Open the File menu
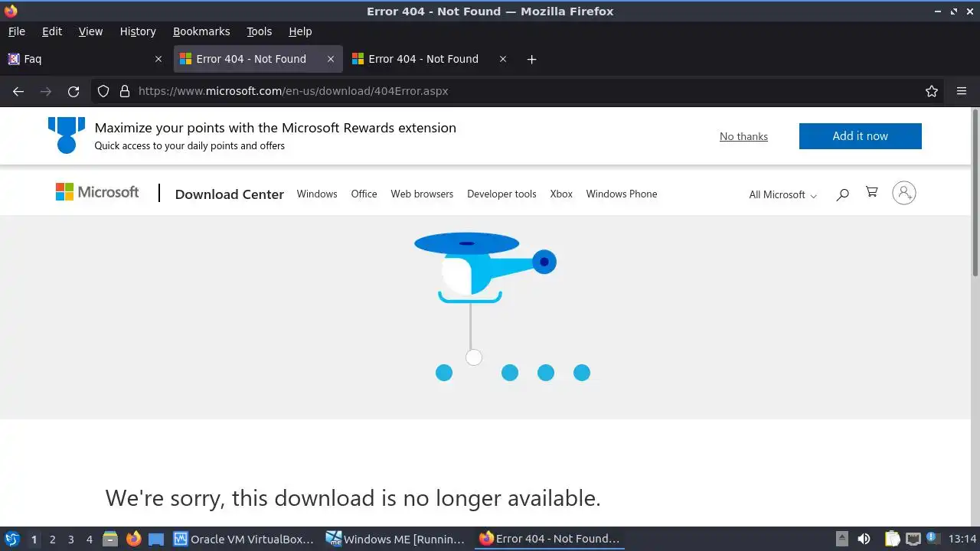 [x=17, y=31]
